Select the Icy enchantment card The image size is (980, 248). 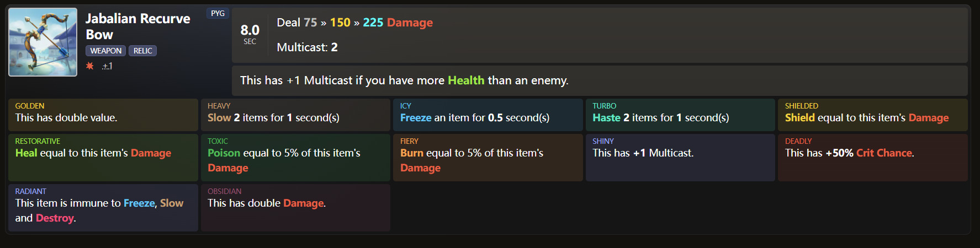(488, 115)
